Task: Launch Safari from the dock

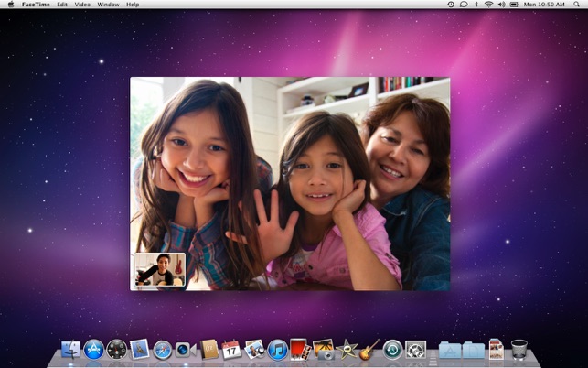Action: point(163,349)
